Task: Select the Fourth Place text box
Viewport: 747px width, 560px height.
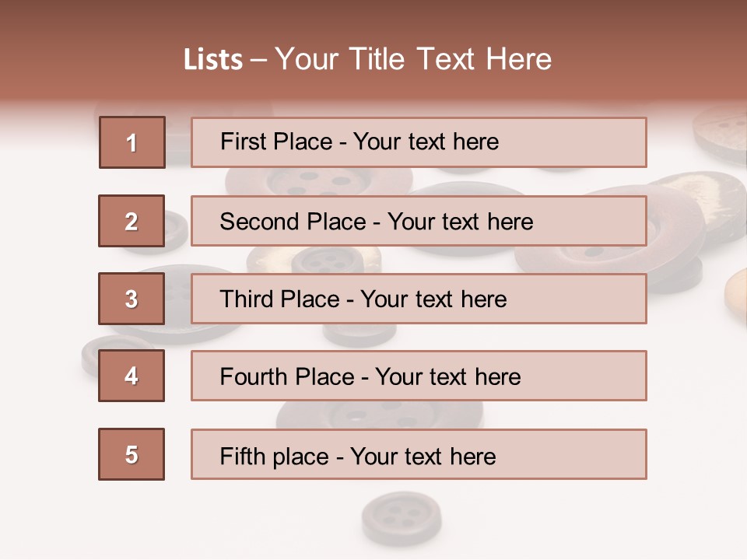Action: [x=419, y=376]
